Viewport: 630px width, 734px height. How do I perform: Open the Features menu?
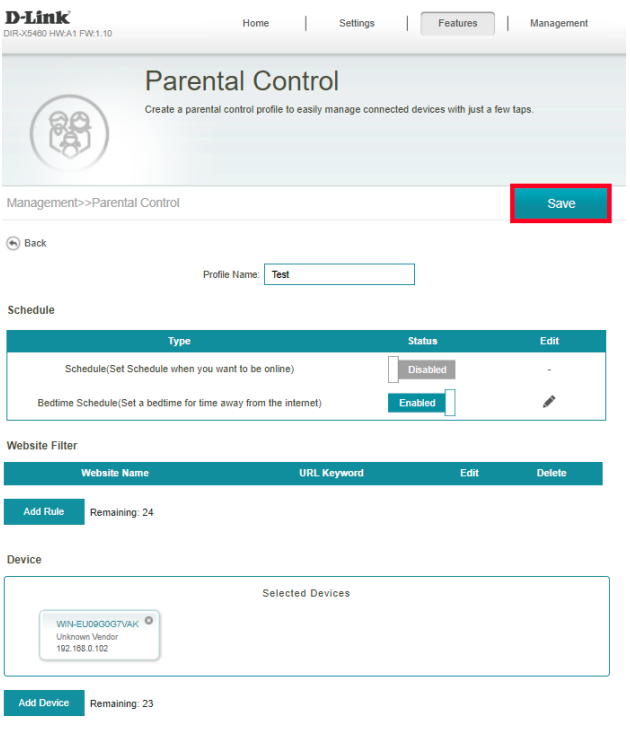click(458, 23)
